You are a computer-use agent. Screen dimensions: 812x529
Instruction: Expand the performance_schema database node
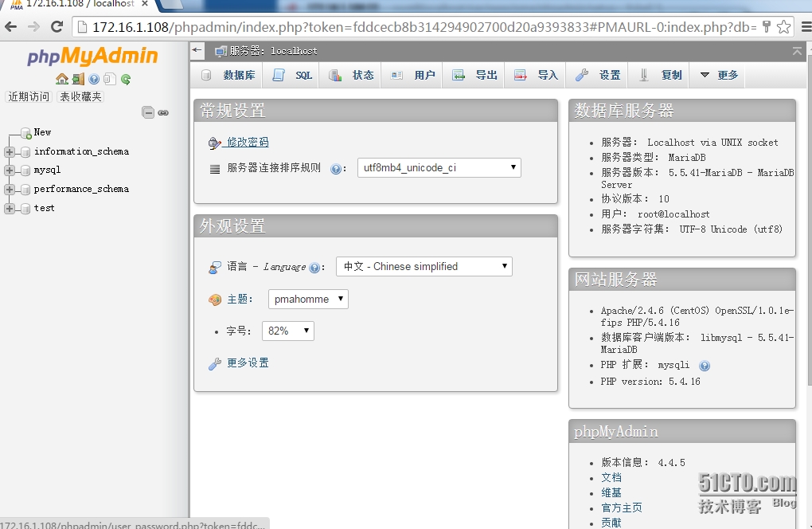[10, 190]
